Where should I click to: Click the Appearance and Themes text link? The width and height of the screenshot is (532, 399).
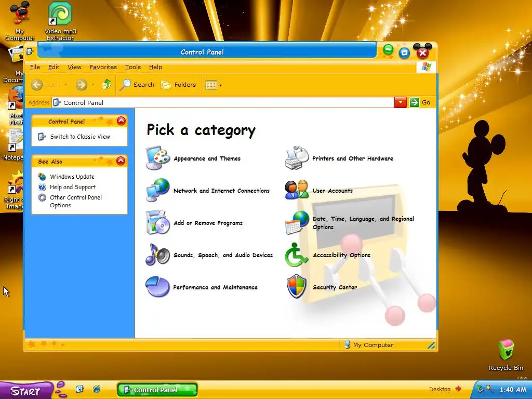click(x=207, y=158)
